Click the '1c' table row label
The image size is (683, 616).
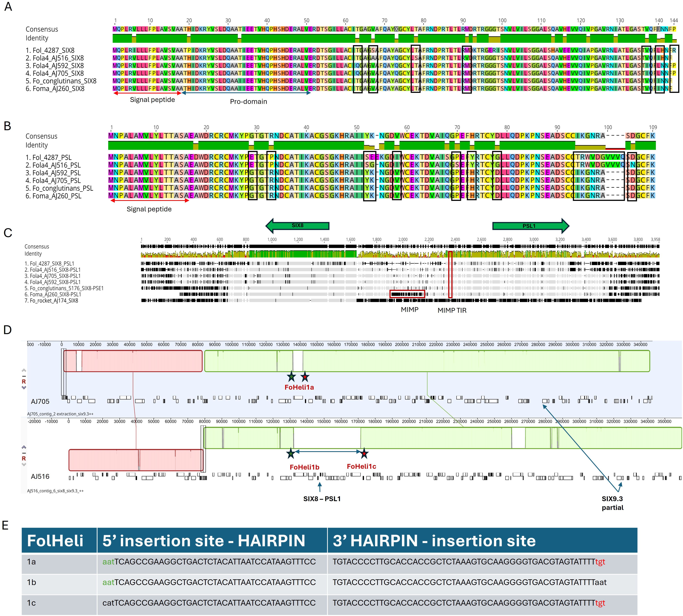[31, 603]
